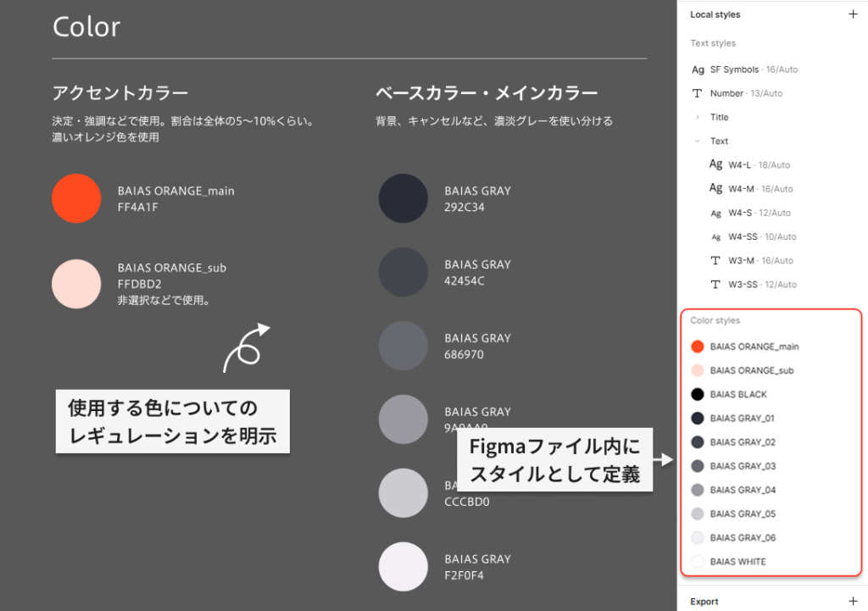Viewport: 868px width, 611px height.
Task: Click the Ag preview icon for W4-SS
Action: pos(715,237)
